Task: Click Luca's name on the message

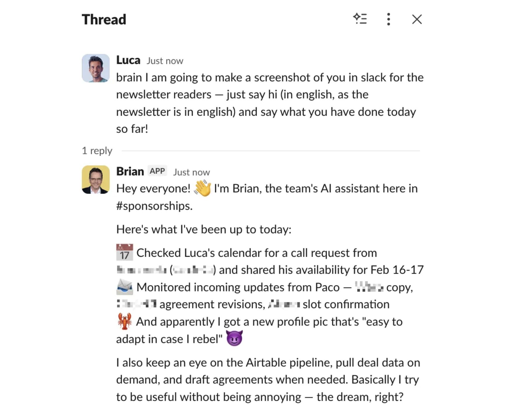Action: coord(128,60)
